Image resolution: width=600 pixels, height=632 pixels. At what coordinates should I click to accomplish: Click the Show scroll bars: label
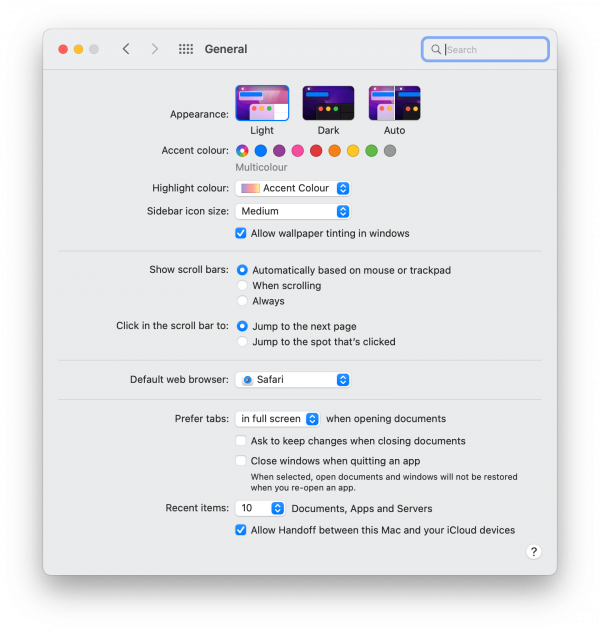pos(189,269)
